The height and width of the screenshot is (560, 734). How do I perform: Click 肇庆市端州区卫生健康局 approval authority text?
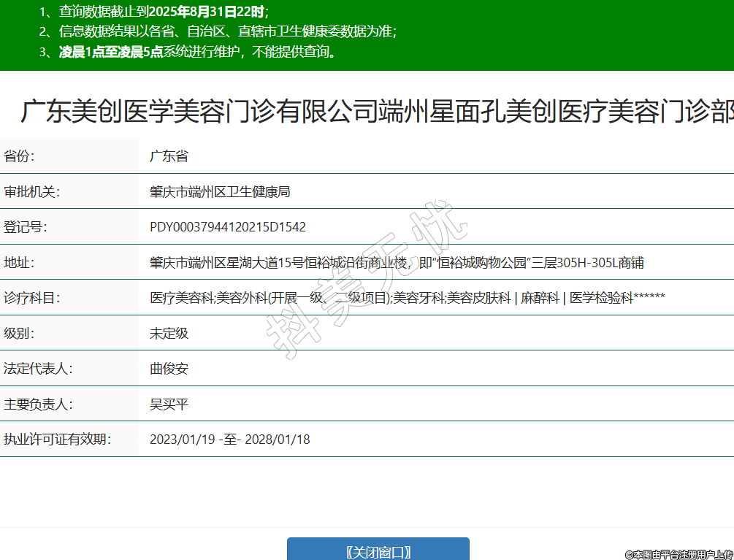[x=220, y=191]
